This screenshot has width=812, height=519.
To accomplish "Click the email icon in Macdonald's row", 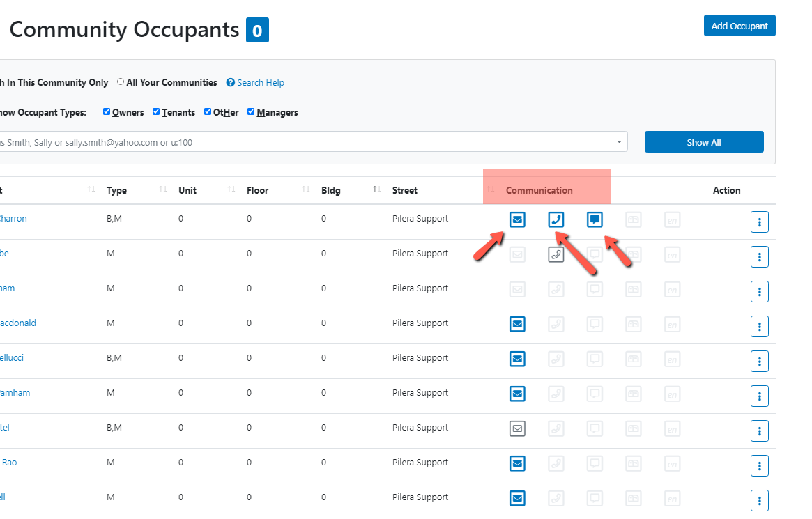I will (516, 325).
